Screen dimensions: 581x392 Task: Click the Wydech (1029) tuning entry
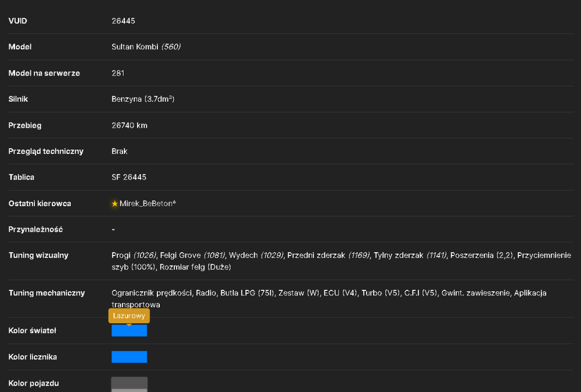coord(256,256)
